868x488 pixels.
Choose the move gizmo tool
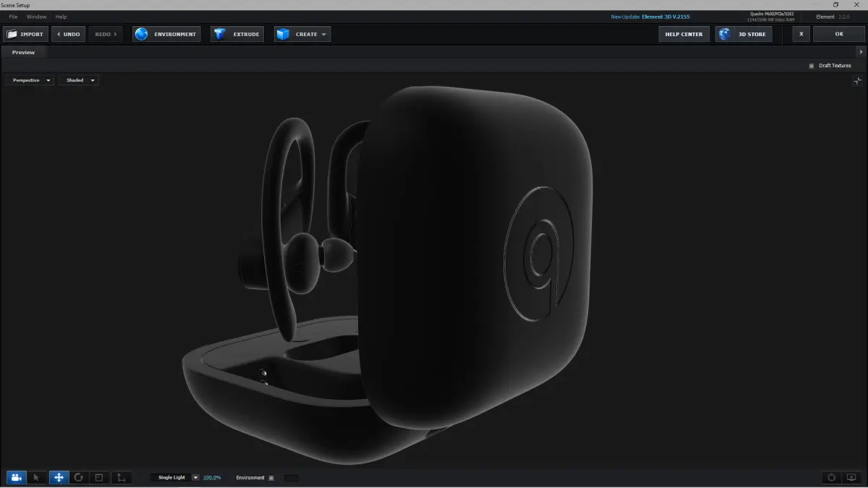[59, 477]
